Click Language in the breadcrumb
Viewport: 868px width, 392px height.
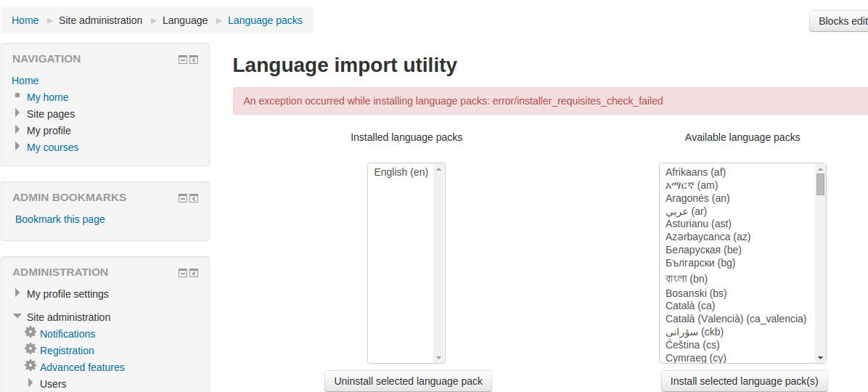185,20
